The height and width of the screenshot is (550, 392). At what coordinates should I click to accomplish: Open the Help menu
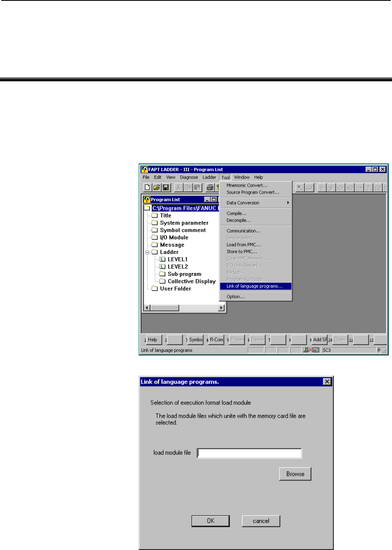(x=259, y=177)
